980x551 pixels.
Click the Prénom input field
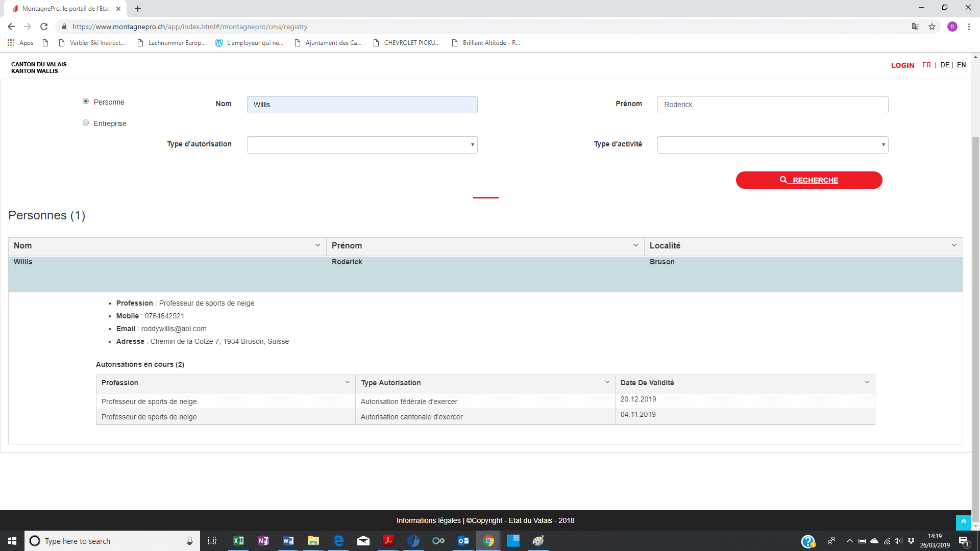coord(772,105)
